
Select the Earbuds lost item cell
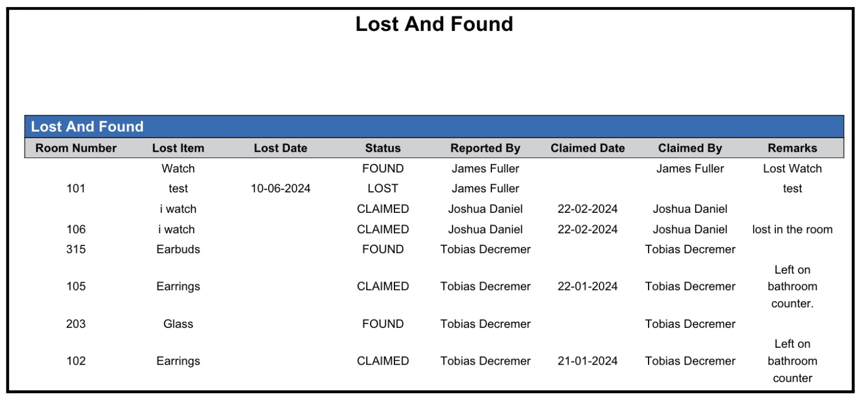(178, 249)
